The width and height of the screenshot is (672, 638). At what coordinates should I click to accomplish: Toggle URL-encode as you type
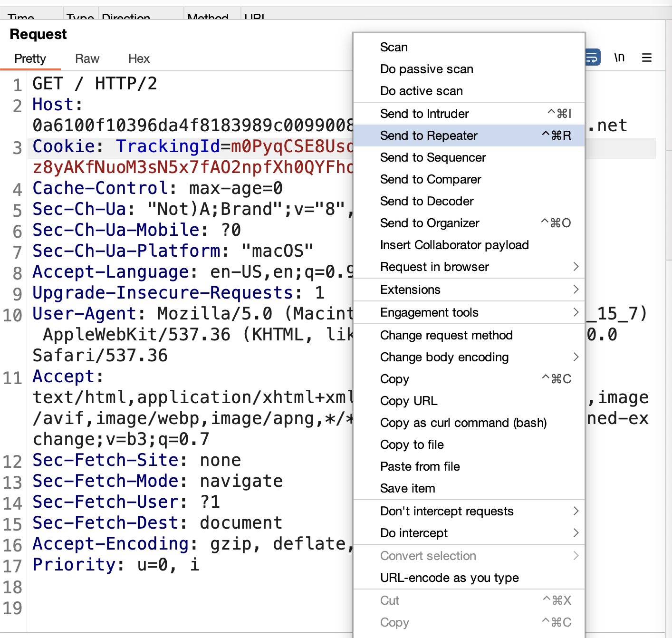[x=469, y=578]
